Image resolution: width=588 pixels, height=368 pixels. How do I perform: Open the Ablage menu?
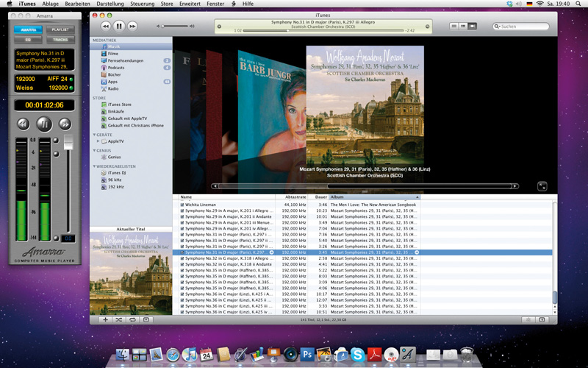point(50,4)
